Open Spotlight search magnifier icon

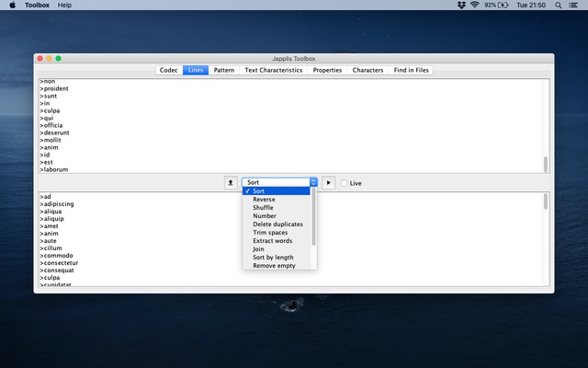coord(559,5)
